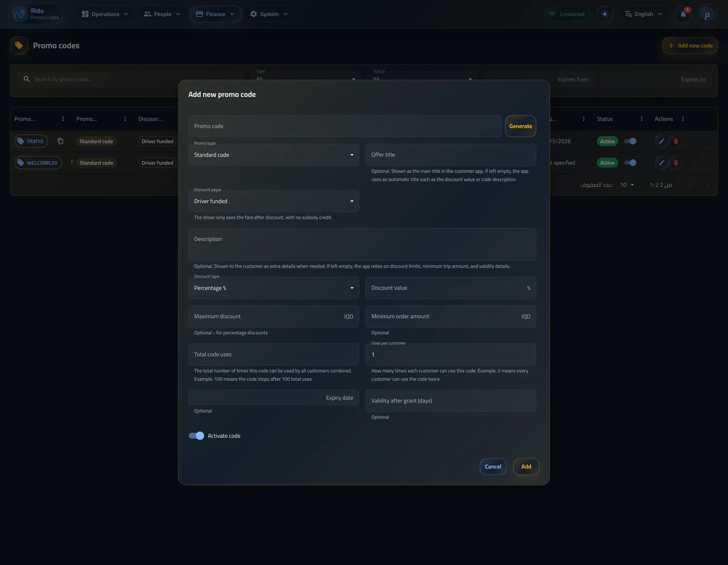Toggle WELCOME20 active status switch
Viewport: 728px width, 565px height.
point(630,163)
